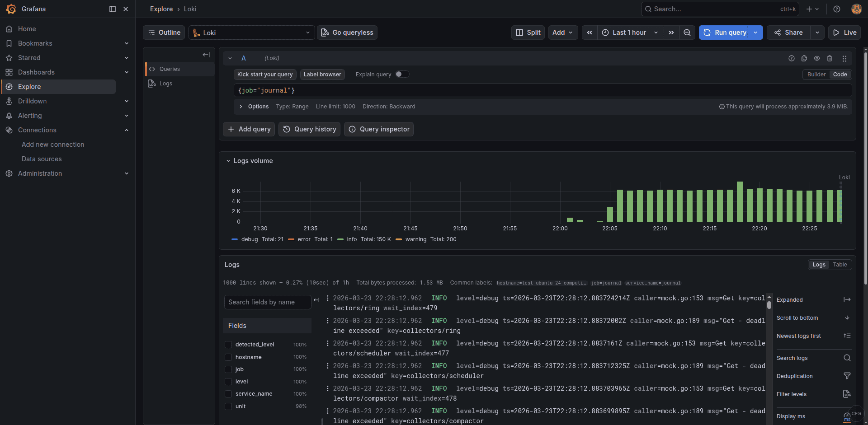Open the Loki data source picker
Viewport: 868px width, 425px height.
pos(251,32)
